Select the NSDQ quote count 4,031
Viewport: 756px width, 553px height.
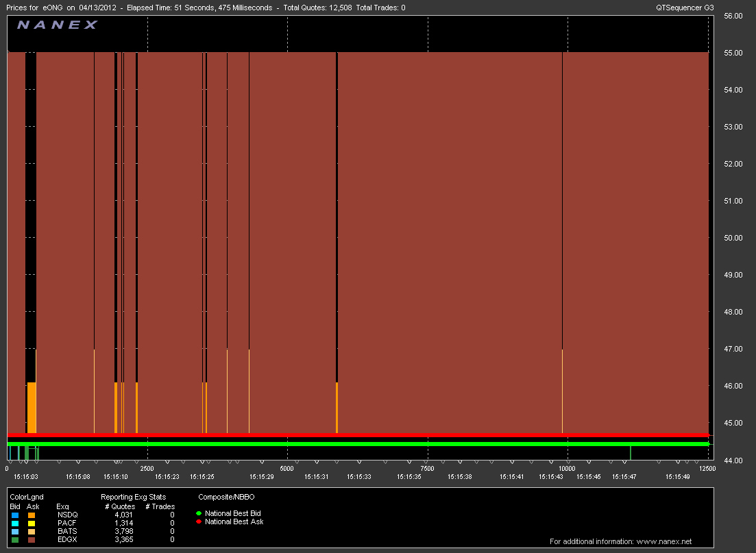coord(124,515)
